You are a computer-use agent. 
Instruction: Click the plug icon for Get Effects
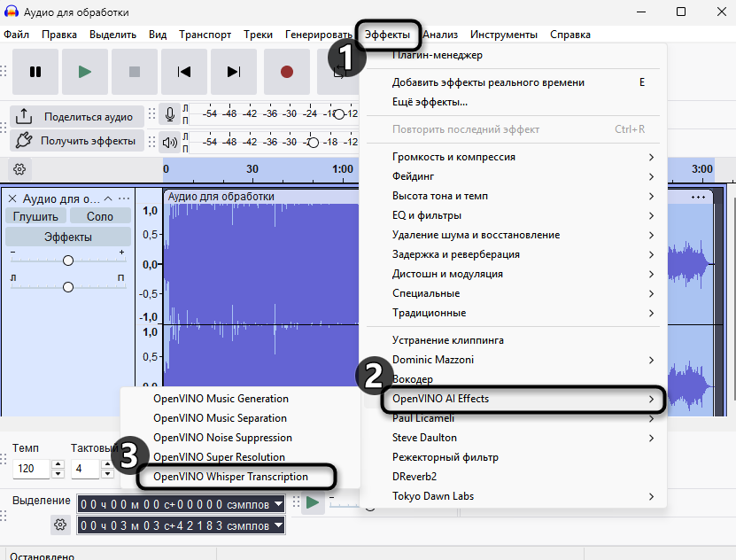23,140
